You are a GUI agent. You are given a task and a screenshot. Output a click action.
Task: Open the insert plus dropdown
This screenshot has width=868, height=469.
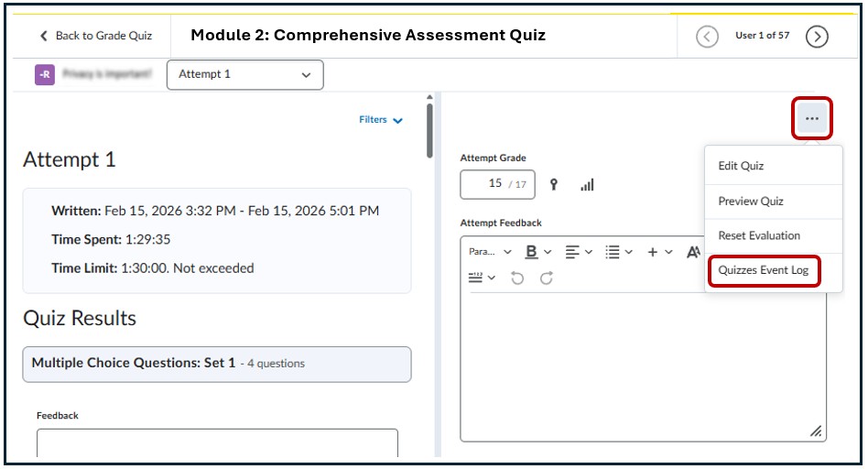tap(659, 252)
